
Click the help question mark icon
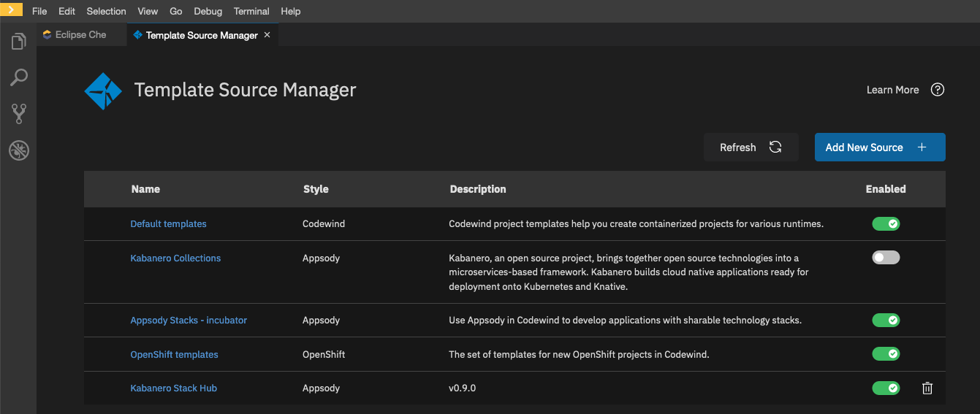coord(938,90)
